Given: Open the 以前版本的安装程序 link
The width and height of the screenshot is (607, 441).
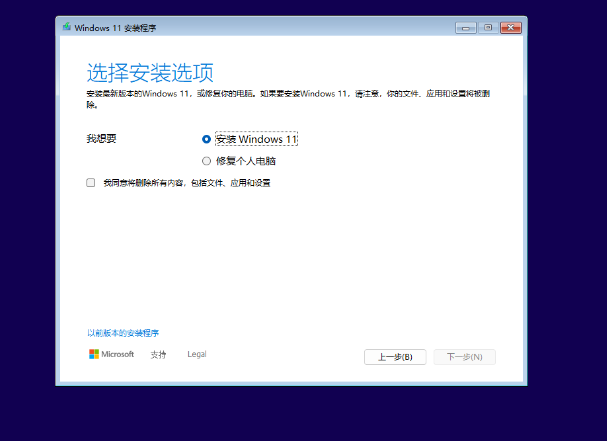Looking at the screenshot, I should (123, 333).
